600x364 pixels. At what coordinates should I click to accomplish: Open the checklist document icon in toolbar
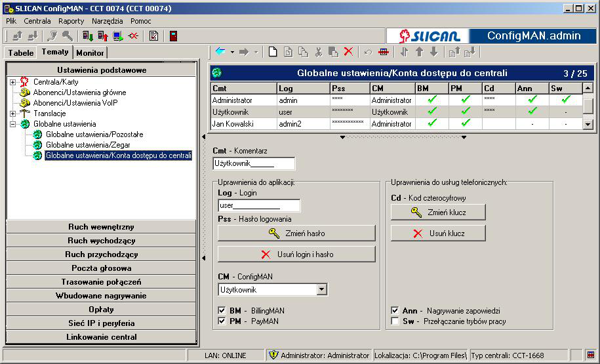click(x=154, y=36)
